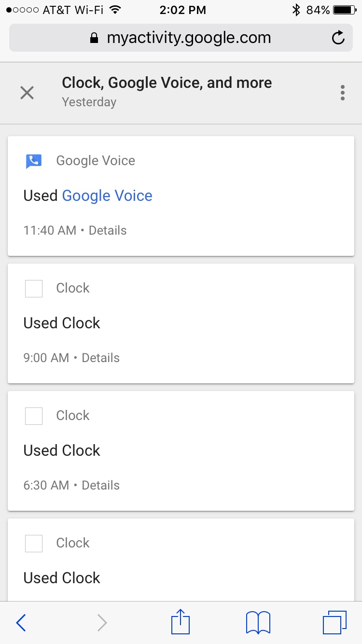The image size is (362, 644).
Task: Tap the forward navigation arrow
Action: (x=102, y=623)
